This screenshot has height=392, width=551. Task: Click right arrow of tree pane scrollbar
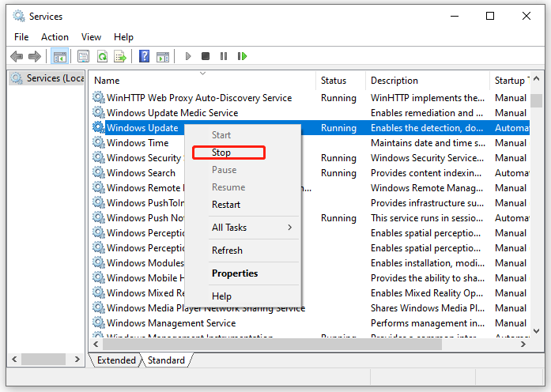(77, 360)
